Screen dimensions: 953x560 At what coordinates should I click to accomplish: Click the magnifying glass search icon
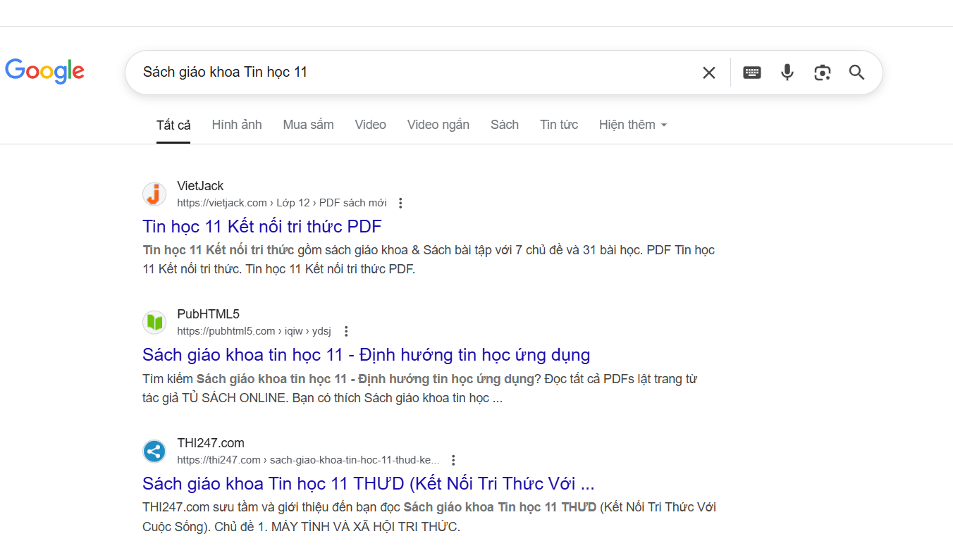[856, 73]
